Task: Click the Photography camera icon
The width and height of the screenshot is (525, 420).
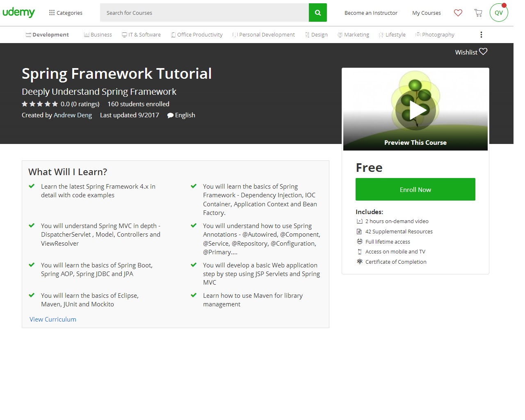Action: [418, 34]
